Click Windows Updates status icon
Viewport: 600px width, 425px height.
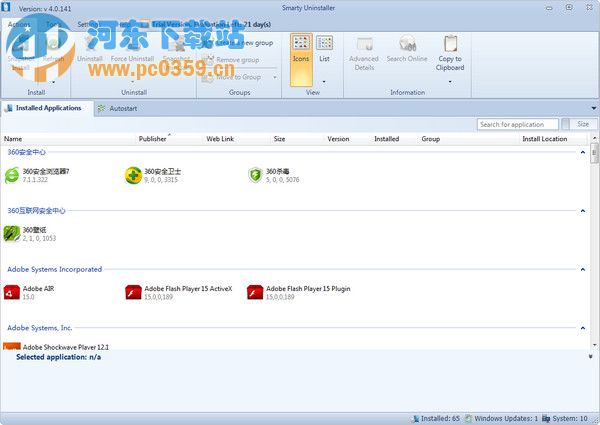(468, 419)
